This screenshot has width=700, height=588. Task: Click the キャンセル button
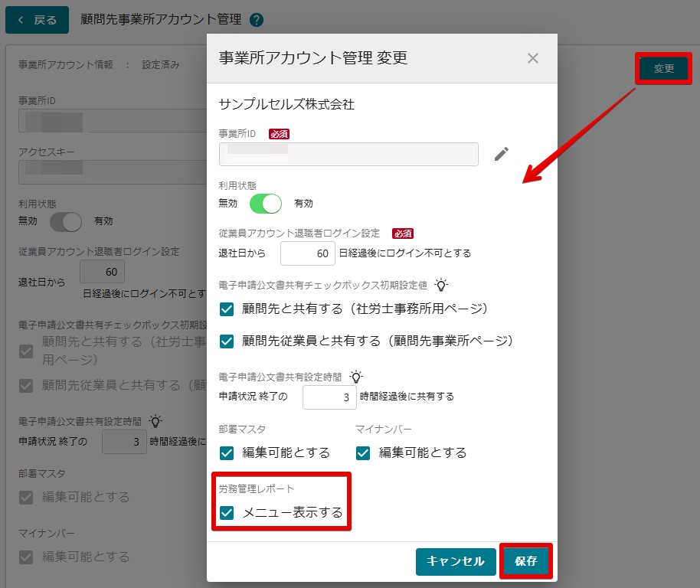(x=456, y=562)
